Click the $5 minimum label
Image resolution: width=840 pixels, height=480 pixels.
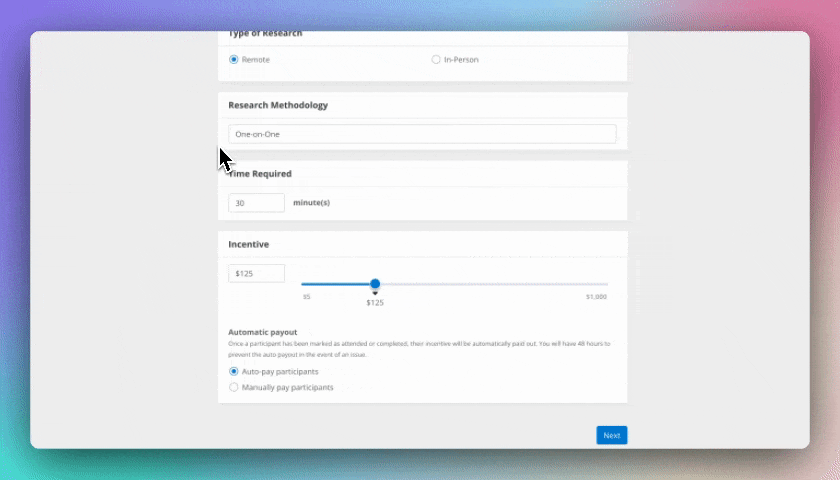pyautogui.click(x=307, y=297)
